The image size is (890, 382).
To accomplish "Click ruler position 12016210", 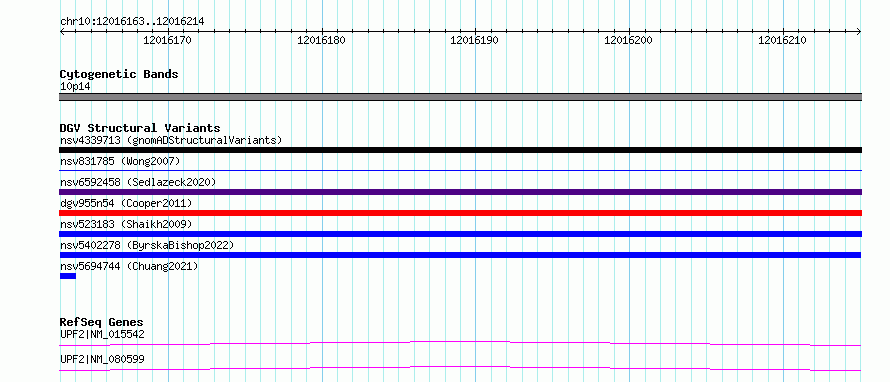I will pos(782,40).
